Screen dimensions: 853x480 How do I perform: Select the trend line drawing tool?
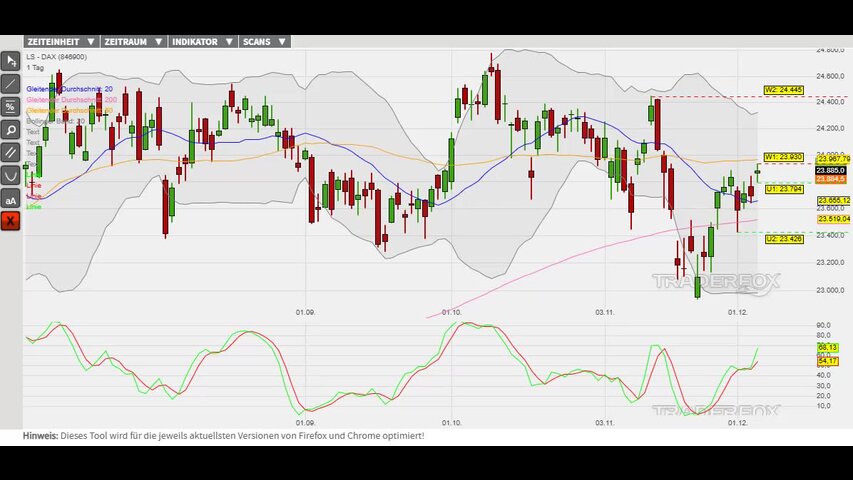pos(11,84)
